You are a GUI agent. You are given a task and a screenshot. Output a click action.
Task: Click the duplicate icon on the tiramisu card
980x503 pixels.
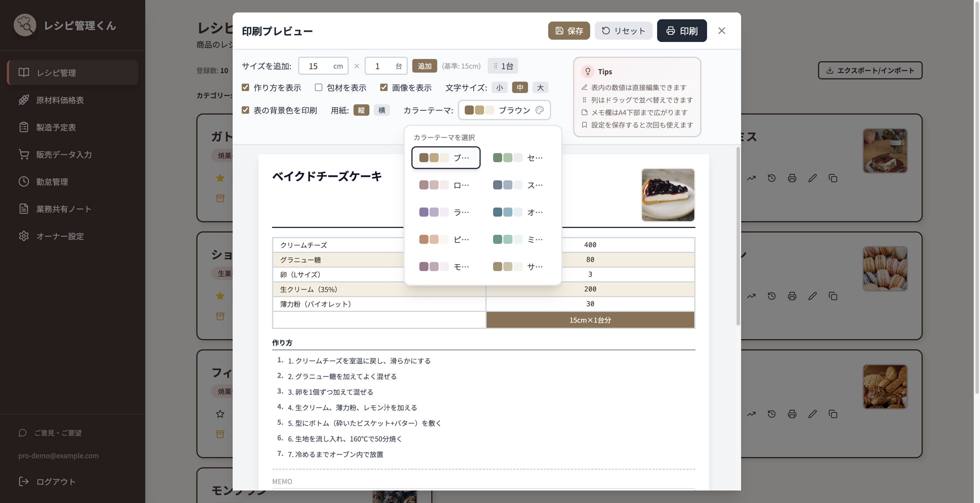click(x=833, y=178)
